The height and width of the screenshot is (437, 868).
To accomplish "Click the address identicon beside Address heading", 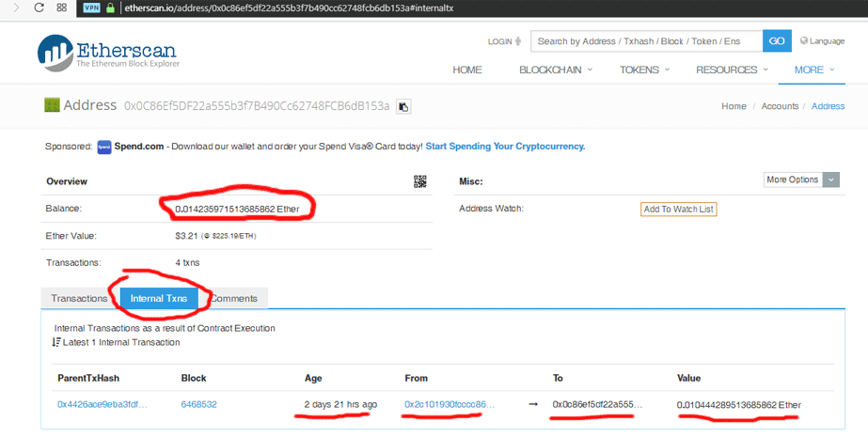I will click(x=52, y=105).
